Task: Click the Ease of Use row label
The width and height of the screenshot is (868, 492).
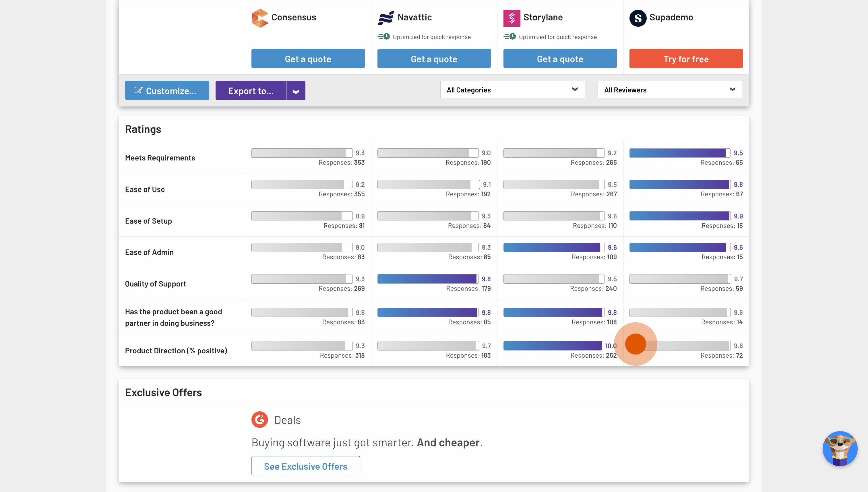Action: 145,189
